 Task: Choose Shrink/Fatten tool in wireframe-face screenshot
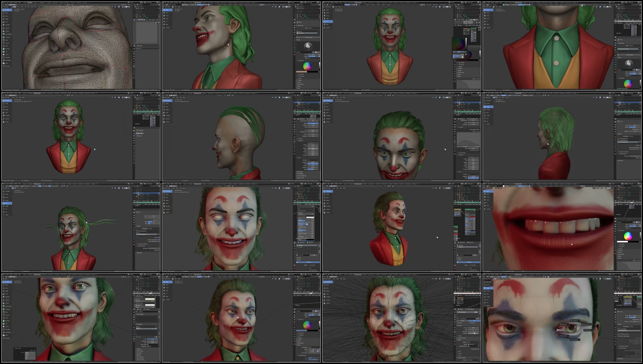click(7, 60)
